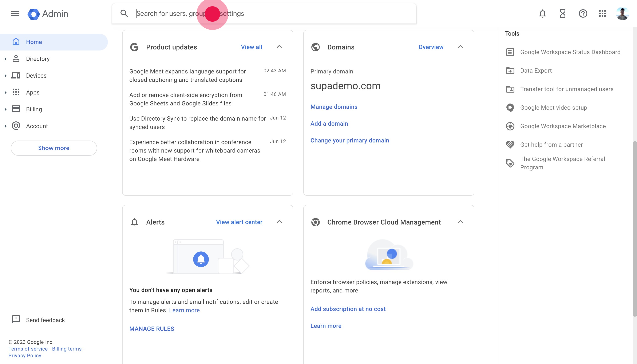Collapse the Chrome Browser Cloud Management card
Viewport: 637px width, 364px height.
(x=460, y=222)
